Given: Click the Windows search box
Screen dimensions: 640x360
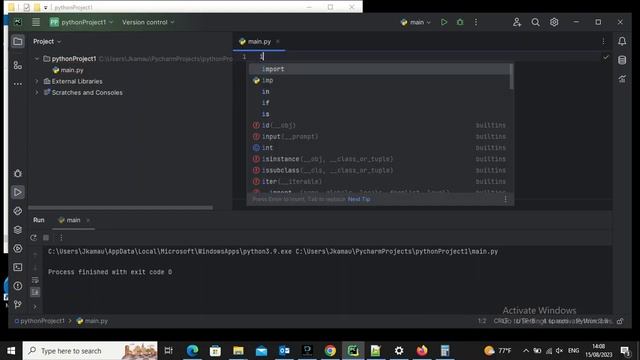Looking at the screenshot, I should [x=90, y=351].
